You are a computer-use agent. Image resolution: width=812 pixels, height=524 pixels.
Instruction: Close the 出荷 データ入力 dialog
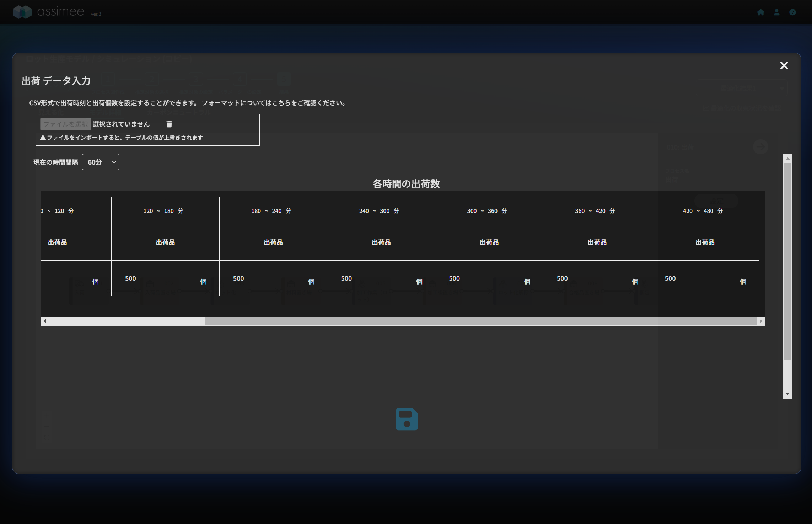coord(784,65)
